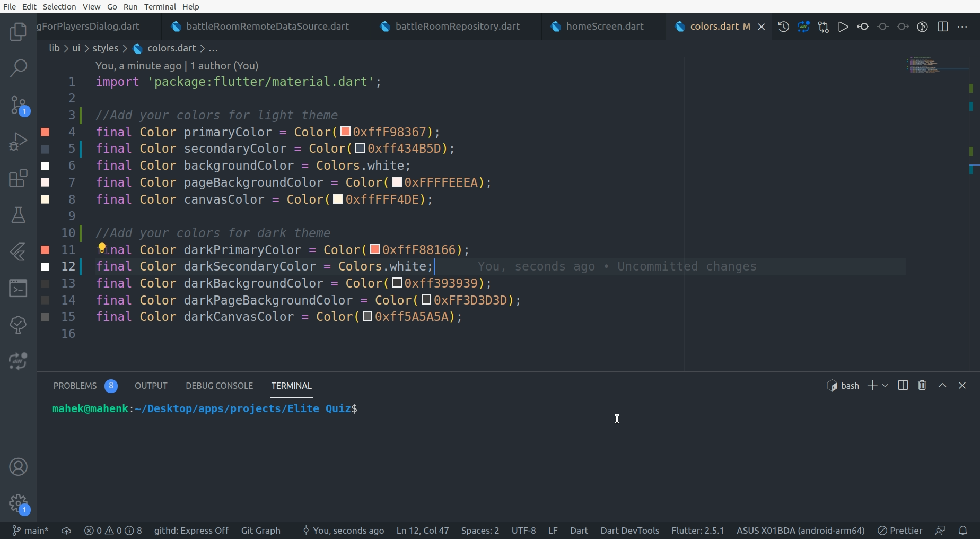980x539 pixels.
Task: Maximize terminal panel with the up chevron
Action: point(942,386)
